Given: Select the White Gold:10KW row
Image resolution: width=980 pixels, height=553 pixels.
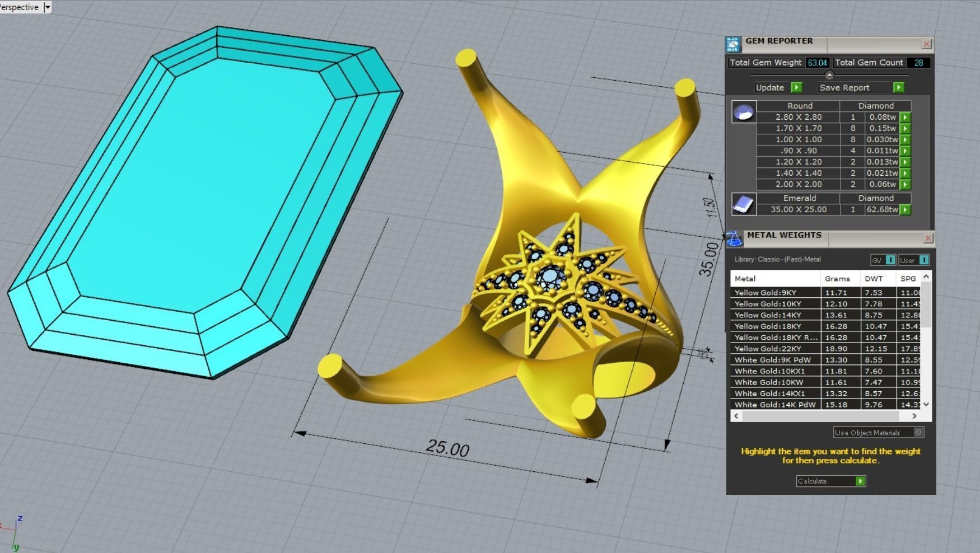Looking at the screenshot, I should coord(825,382).
